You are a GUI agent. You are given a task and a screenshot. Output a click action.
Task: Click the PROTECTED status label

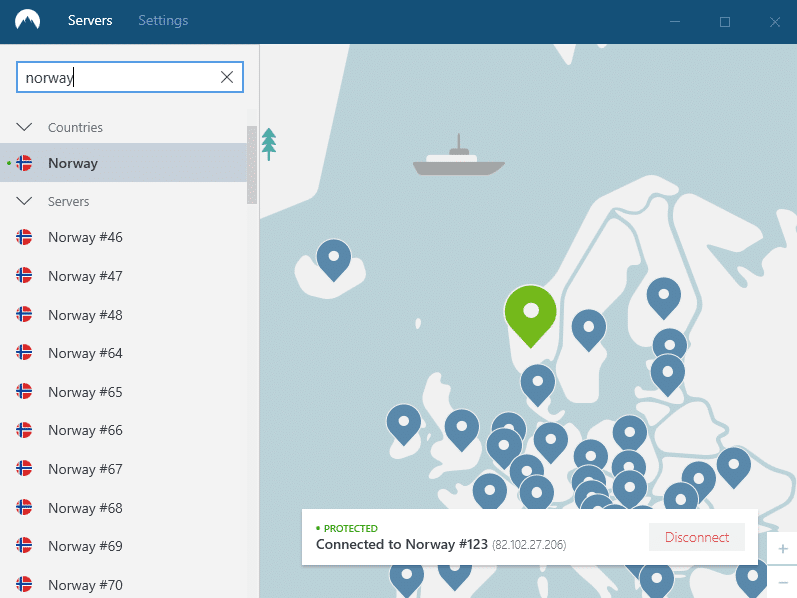[x=351, y=528]
